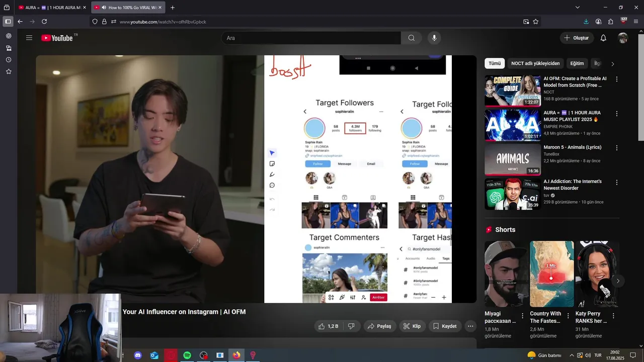
Task: Reload the current page
Action: 44,22
